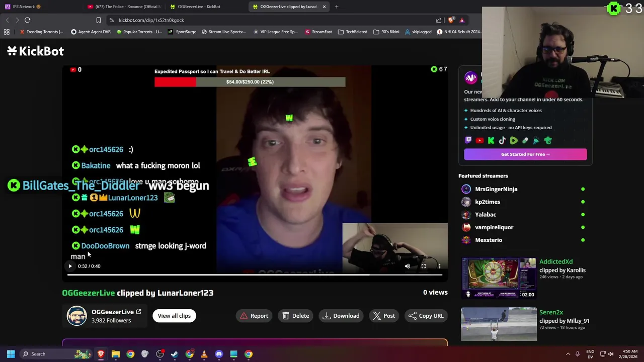Delete this clip
644x362 pixels.
(296, 316)
